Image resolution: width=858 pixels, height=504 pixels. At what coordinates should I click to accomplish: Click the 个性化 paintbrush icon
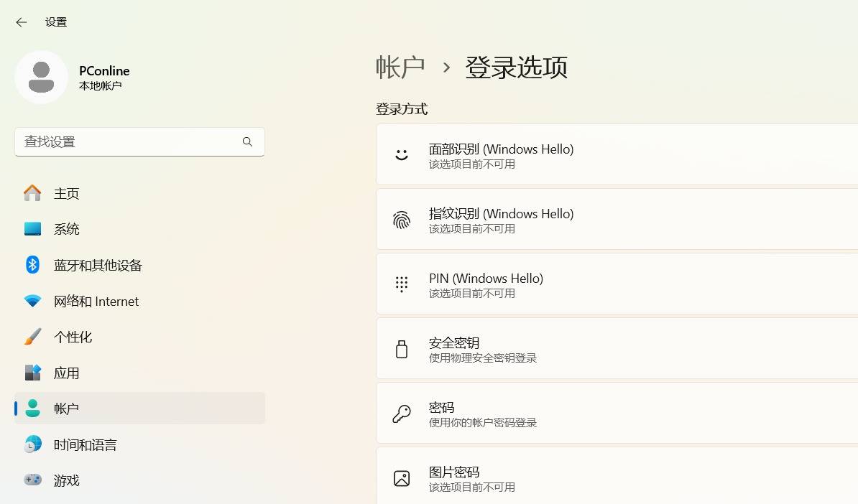[x=32, y=337]
